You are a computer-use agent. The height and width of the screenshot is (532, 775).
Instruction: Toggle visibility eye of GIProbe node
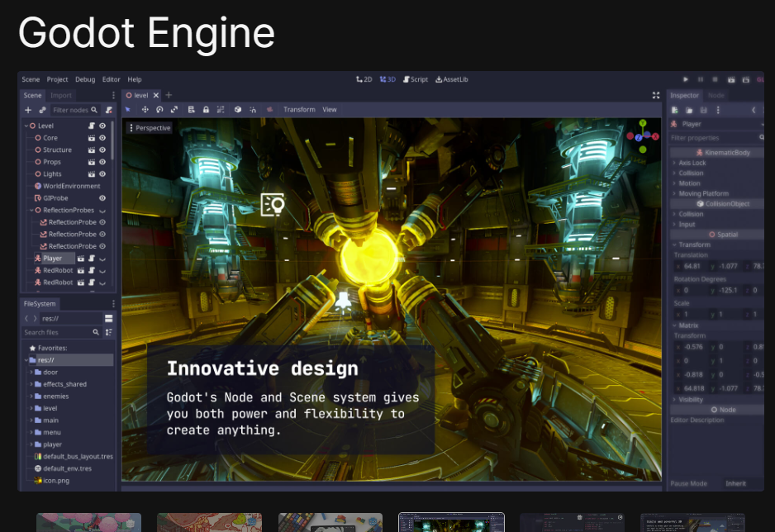tap(102, 198)
